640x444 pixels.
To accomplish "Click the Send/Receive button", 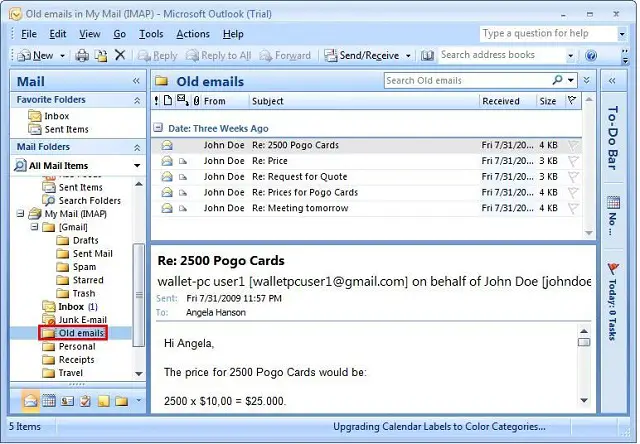I will point(362,56).
